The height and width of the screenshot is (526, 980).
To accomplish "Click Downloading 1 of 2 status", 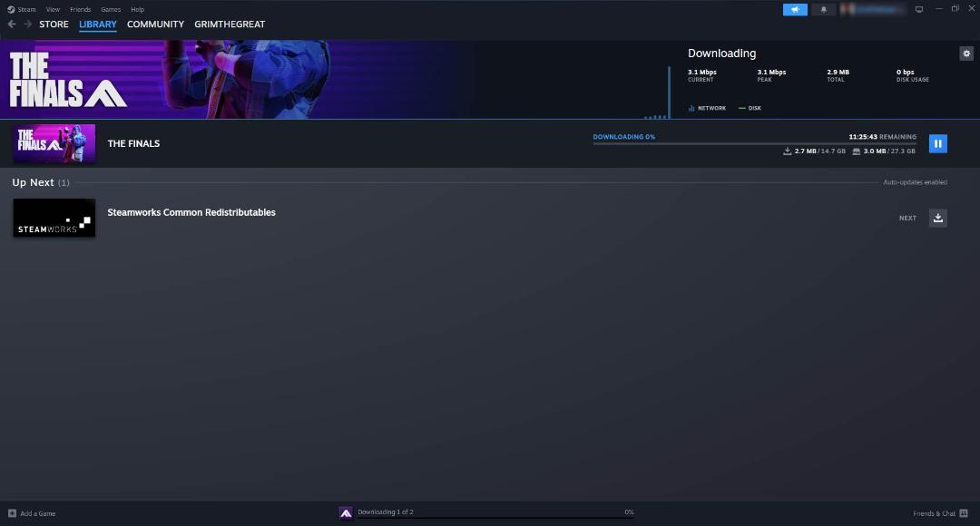I will click(x=385, y=511).
